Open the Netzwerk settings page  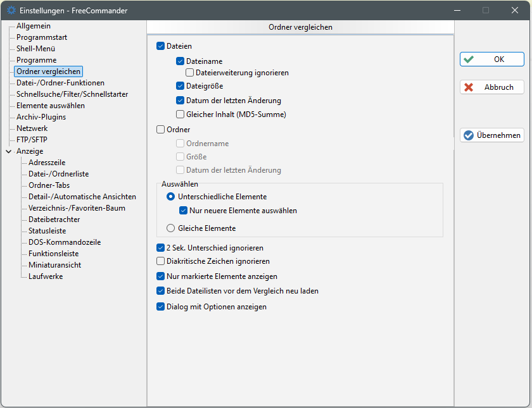tap(32, 128)
